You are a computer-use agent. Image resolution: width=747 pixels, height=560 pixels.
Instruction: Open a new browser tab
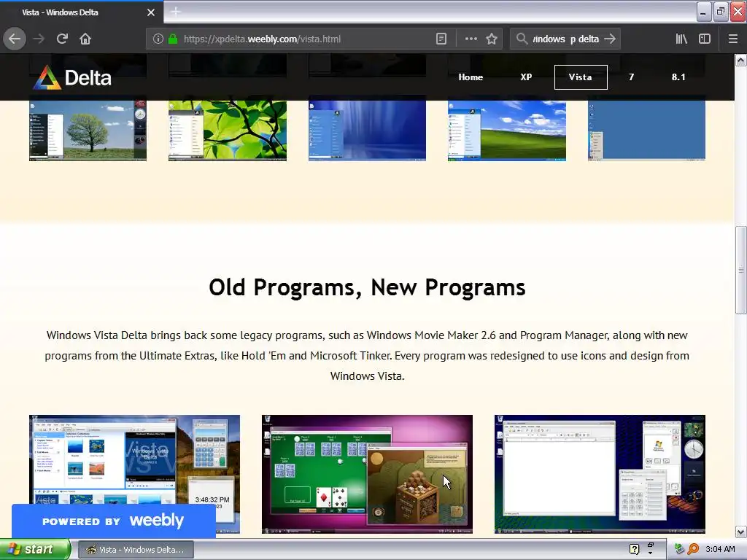pyautogui.click(x=175, y=12)
